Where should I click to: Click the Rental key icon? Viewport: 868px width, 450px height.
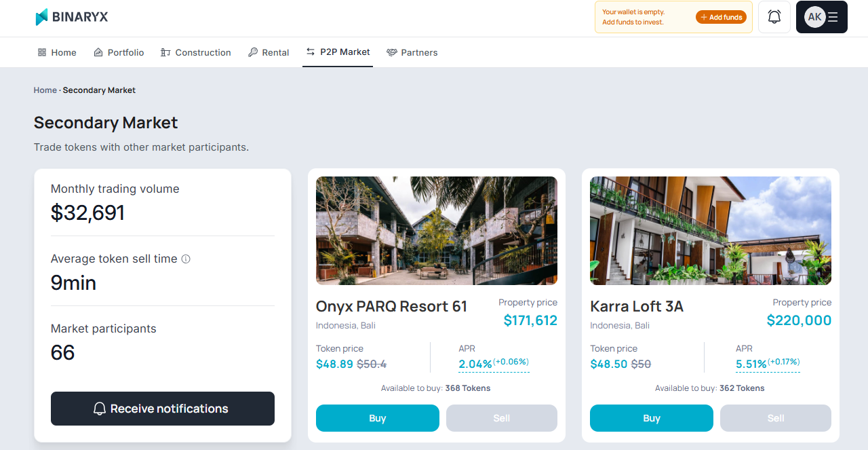[x=253, y=52]
